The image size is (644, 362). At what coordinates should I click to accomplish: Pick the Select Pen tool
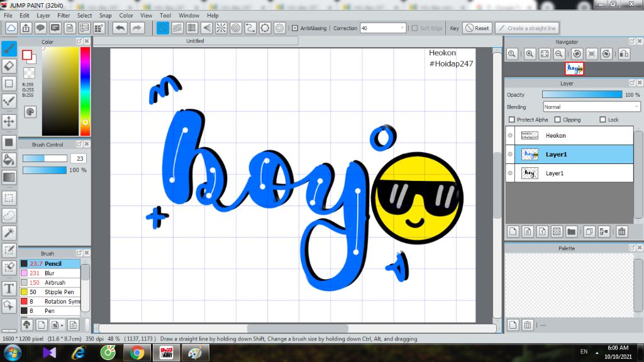9,250
